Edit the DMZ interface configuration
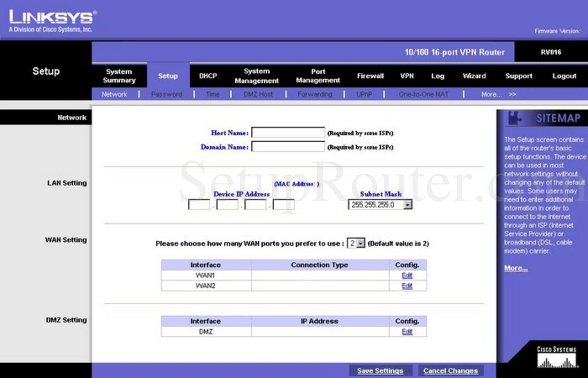588x378 pixels. coord(407,332)
